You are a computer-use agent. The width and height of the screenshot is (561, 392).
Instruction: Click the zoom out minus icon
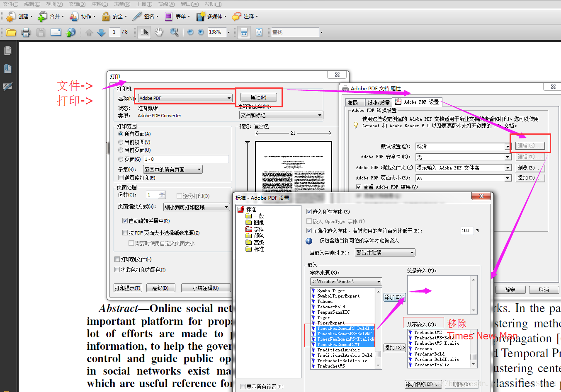(x=190, y=32)
